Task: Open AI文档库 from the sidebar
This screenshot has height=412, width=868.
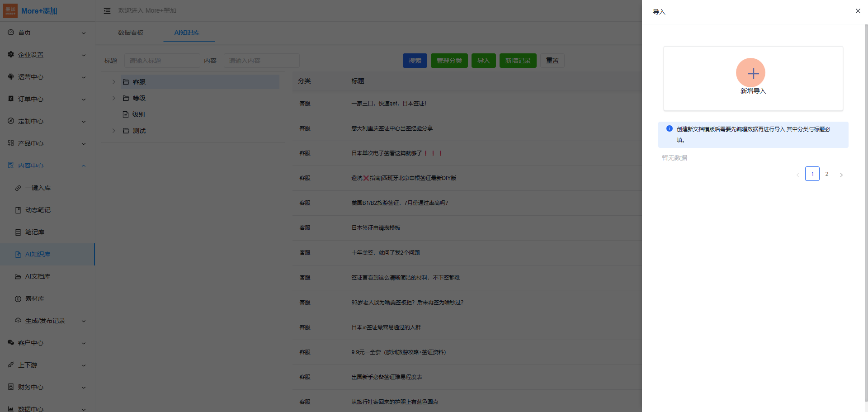Action: (38, 276)
